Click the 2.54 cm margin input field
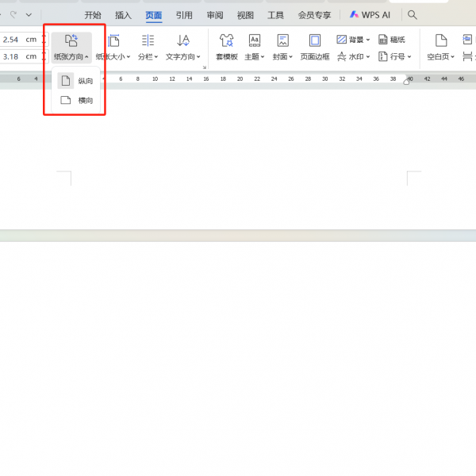Viewport: 476px width, 476px height. 20,39
